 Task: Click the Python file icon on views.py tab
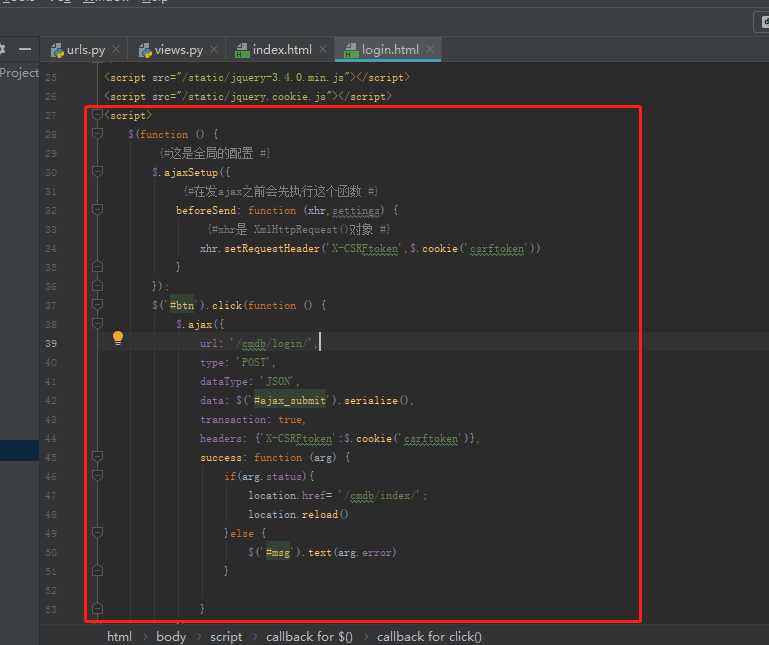(x=145, y=50)
